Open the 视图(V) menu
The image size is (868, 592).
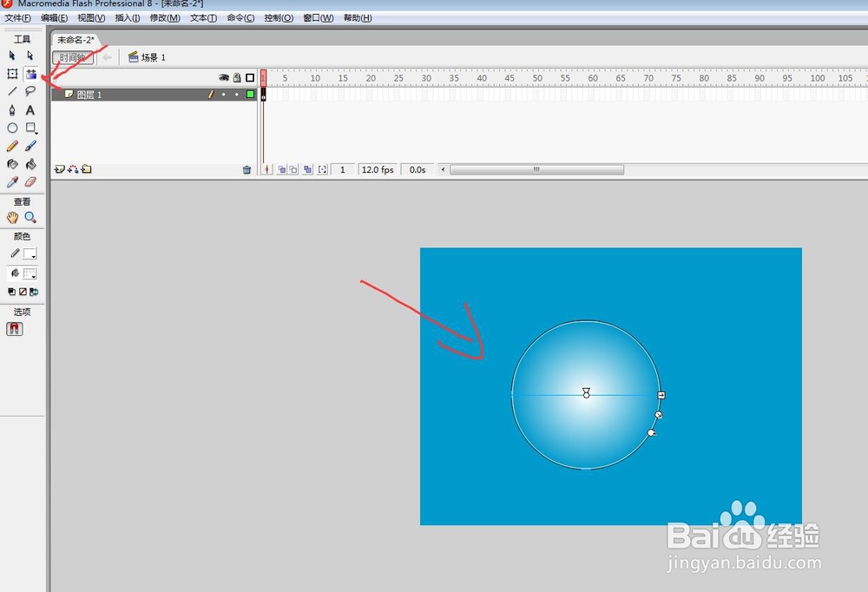(91, 17)
